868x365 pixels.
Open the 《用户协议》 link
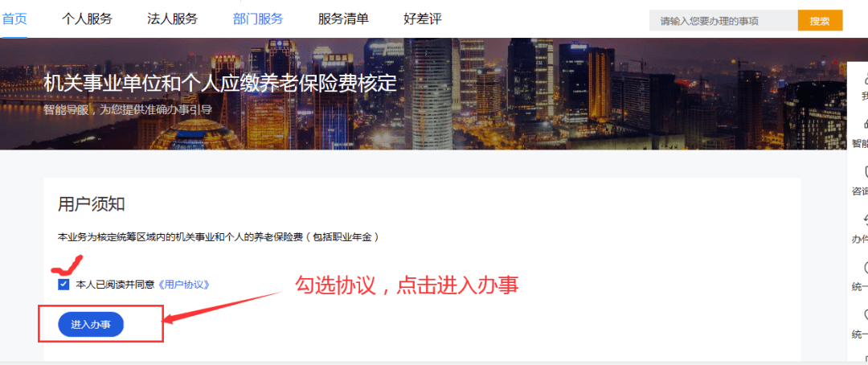[x=183, y=285]
